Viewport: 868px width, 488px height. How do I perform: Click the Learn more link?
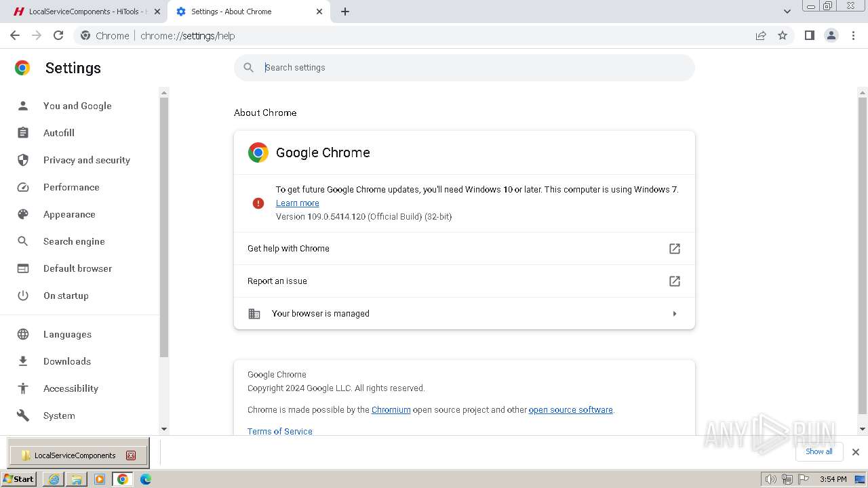click(x=297, y=203)
